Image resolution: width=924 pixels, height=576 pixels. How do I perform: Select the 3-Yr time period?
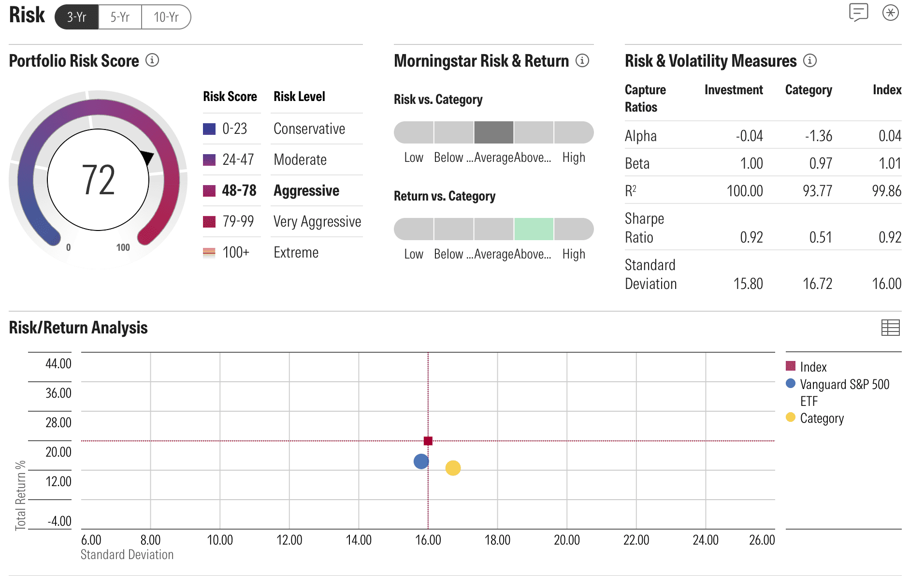point(77,17)
